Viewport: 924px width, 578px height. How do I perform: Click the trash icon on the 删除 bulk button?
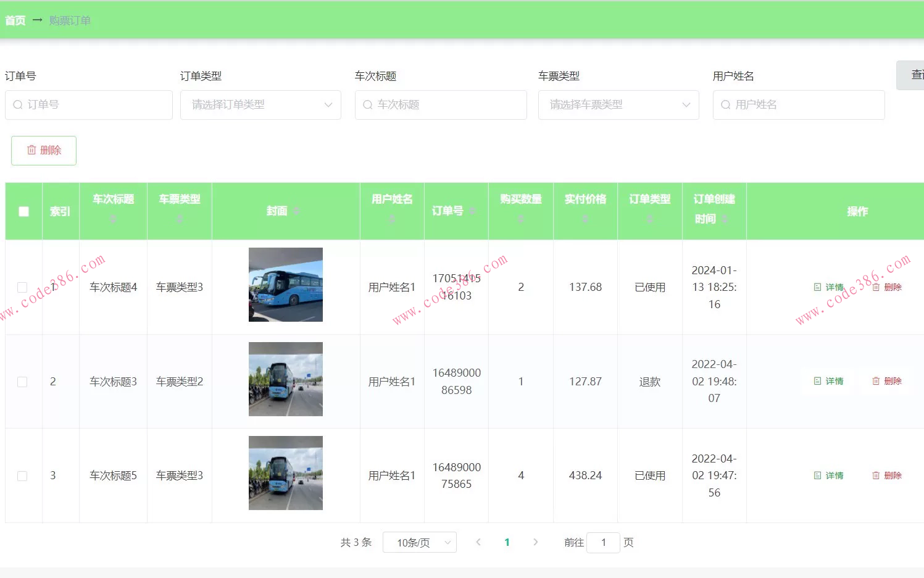point(33,150)
